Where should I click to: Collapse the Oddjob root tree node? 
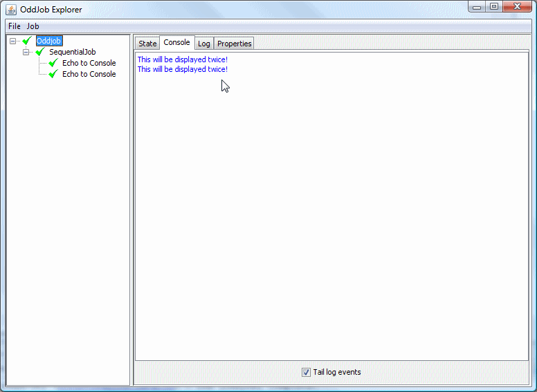[x=13, y=41]
